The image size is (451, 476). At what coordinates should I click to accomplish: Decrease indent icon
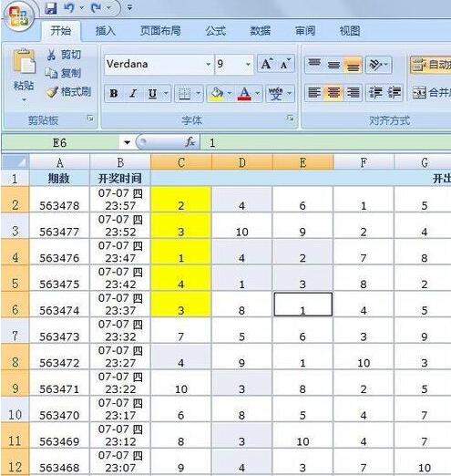375,92
